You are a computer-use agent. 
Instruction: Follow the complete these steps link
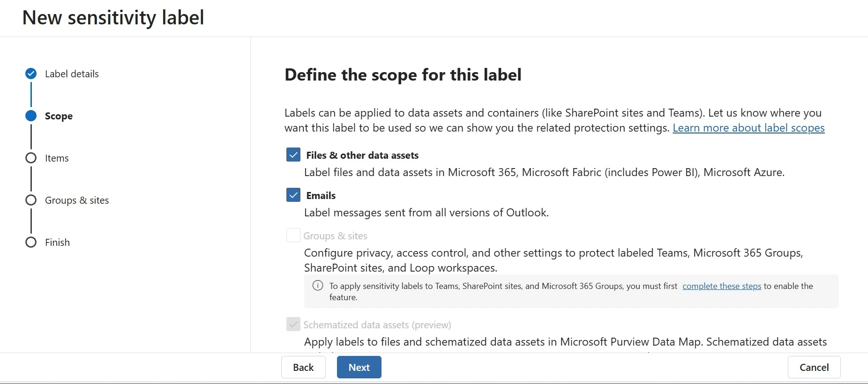(x=722, y=286)
